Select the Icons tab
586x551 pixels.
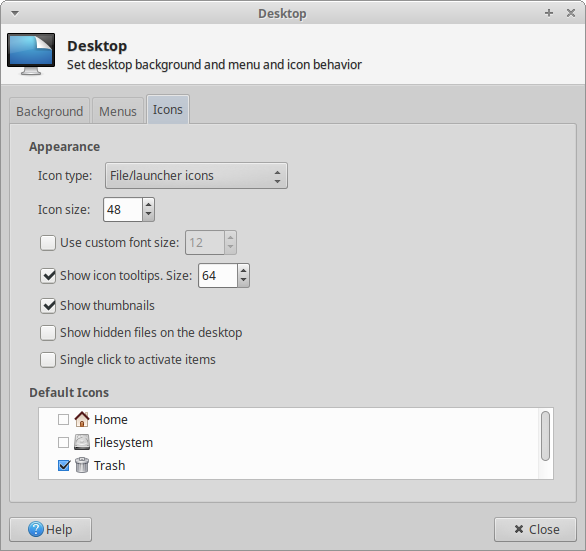click(168, 110)
